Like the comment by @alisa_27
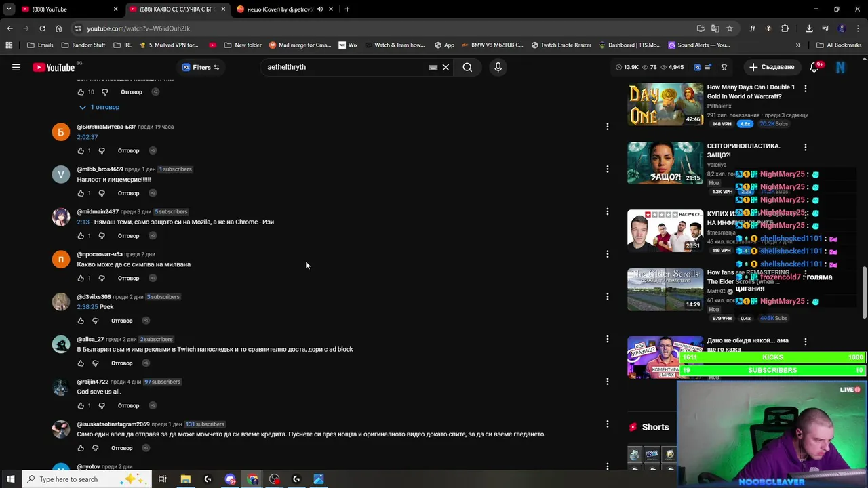 click(x=81, y=363)
